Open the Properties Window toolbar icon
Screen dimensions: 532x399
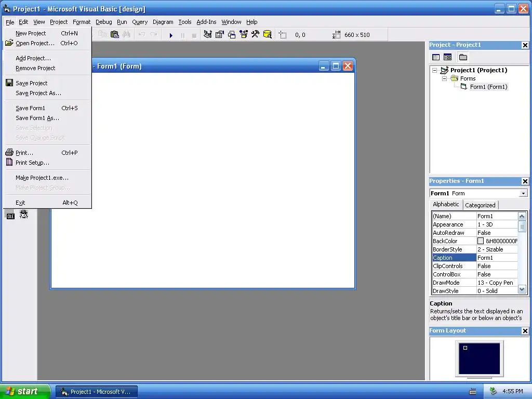point(220,34)
